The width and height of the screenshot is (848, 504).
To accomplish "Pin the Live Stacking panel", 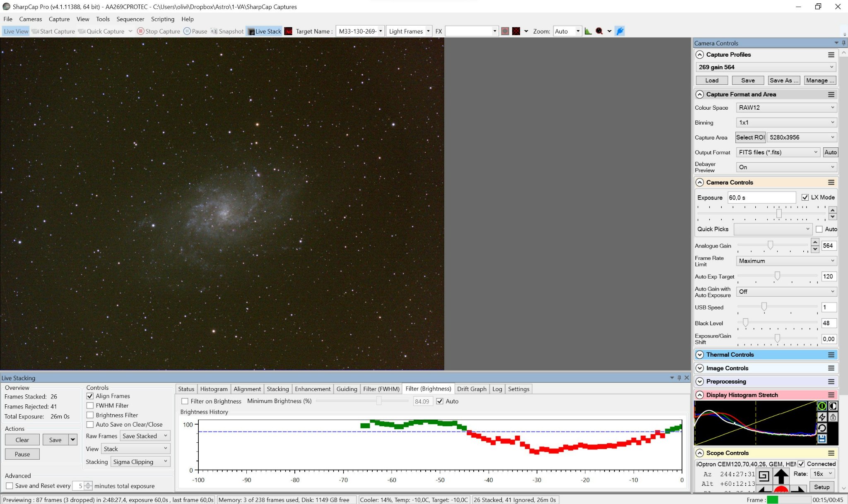I will click(679, 378).
